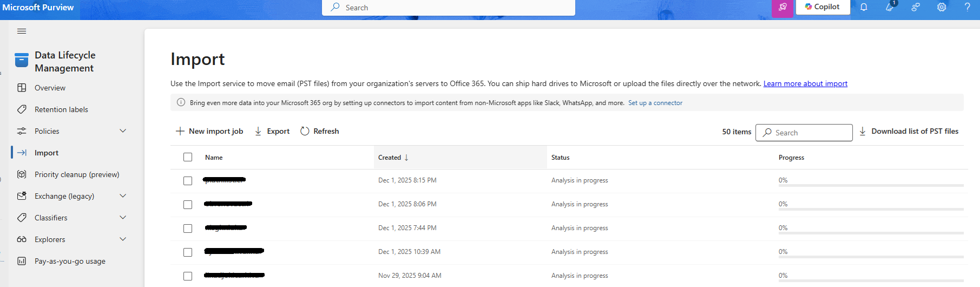980x287 pixels.
Task: Click the magnifier icon in top search bar
Action: point(336,7)
